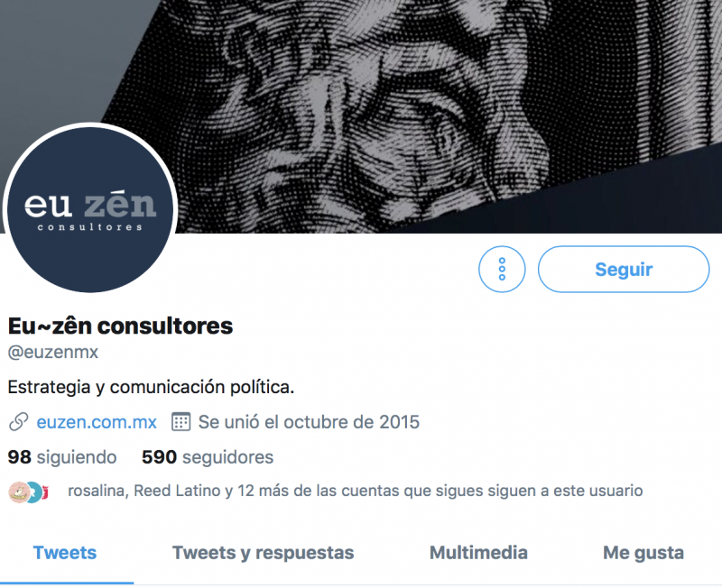Switch to the Multimedia tab
This screenshot has height=588, width=722.
click(x=478, y=553)
